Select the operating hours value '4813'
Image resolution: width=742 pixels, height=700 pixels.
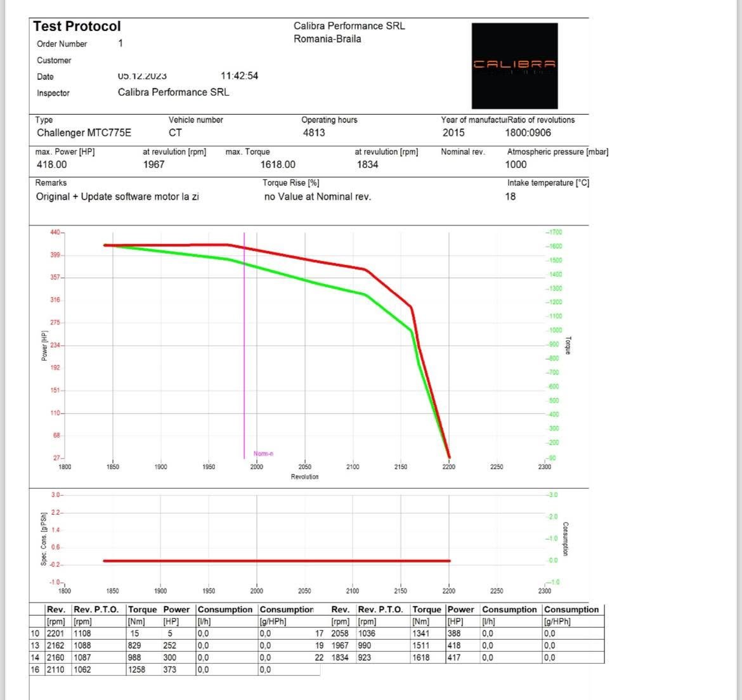pyautogui.click(x=314, y=133)
